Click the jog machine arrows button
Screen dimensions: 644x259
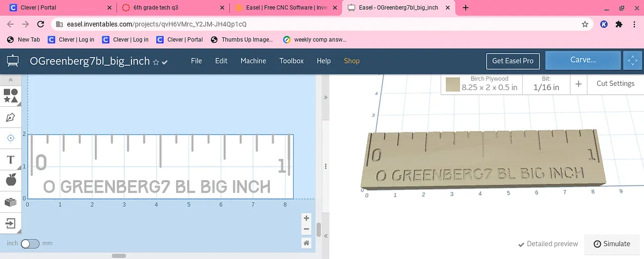pos(632,61)
